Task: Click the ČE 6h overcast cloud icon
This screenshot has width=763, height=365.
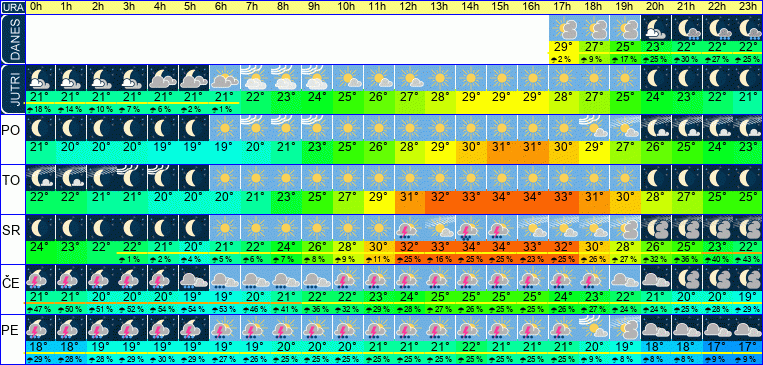Action: point(225,277)
